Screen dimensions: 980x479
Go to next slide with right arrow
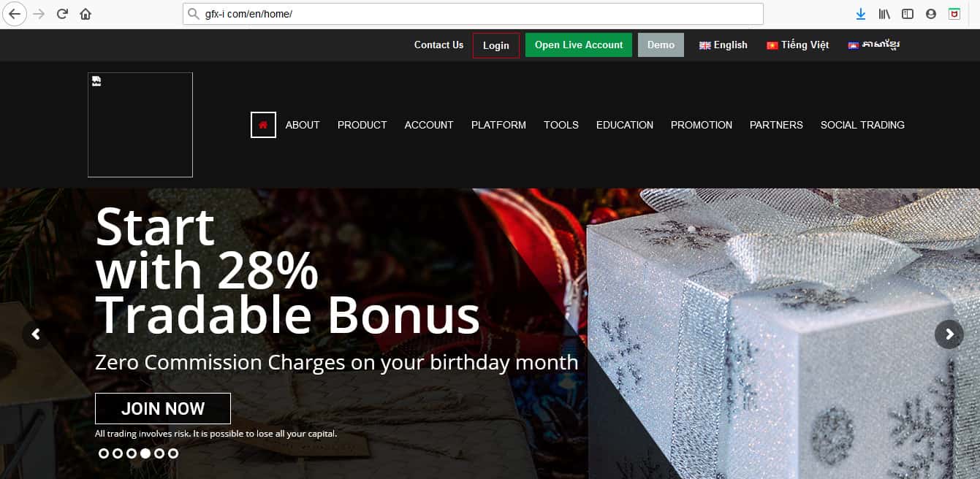(949, 334)
